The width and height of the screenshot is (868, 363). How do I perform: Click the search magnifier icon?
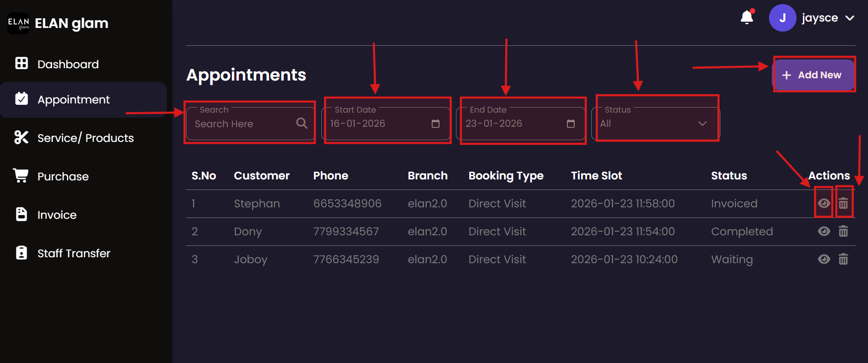tap(302, 123)
